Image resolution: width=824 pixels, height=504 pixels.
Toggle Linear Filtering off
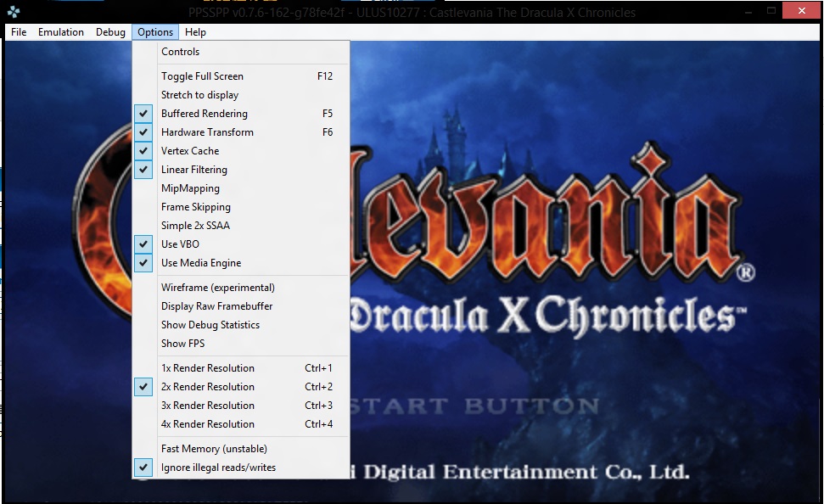click(x=241, y=169)
